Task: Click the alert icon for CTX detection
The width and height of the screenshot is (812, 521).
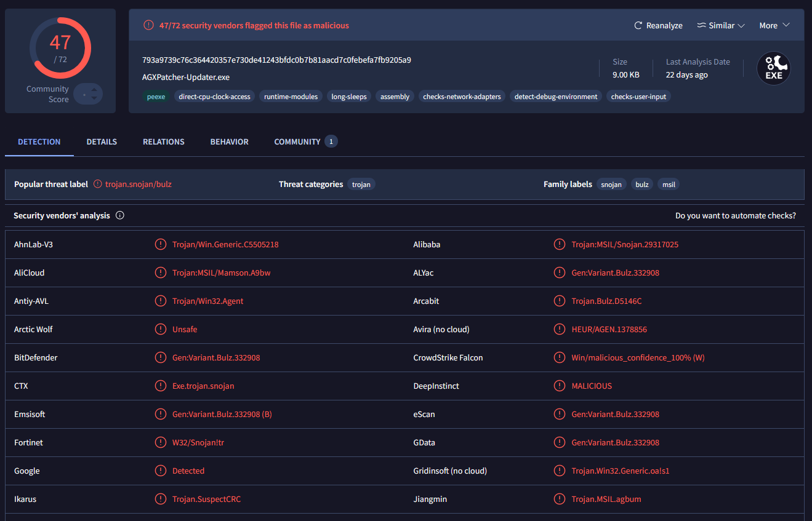Action: tap(161, 386)
